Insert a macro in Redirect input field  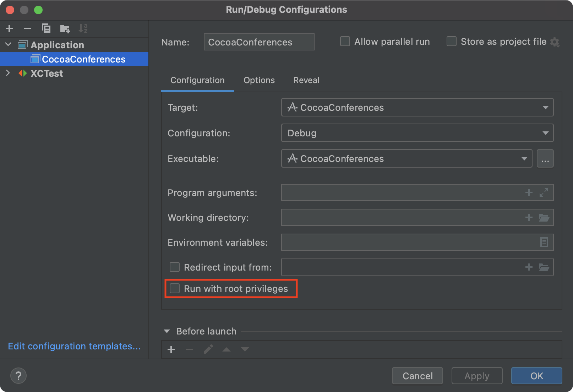(529, 267)
